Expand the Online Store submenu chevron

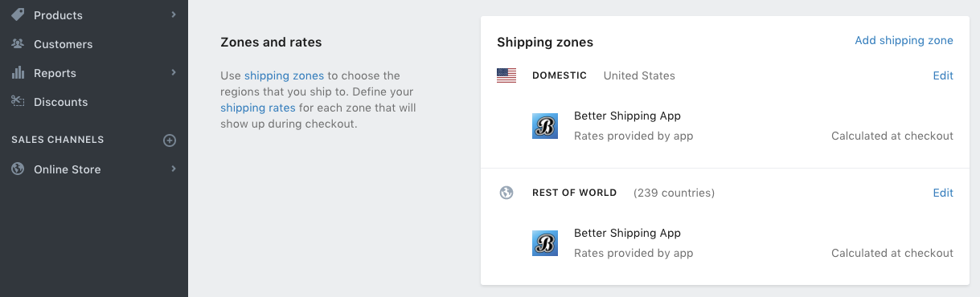coord(174,169)
